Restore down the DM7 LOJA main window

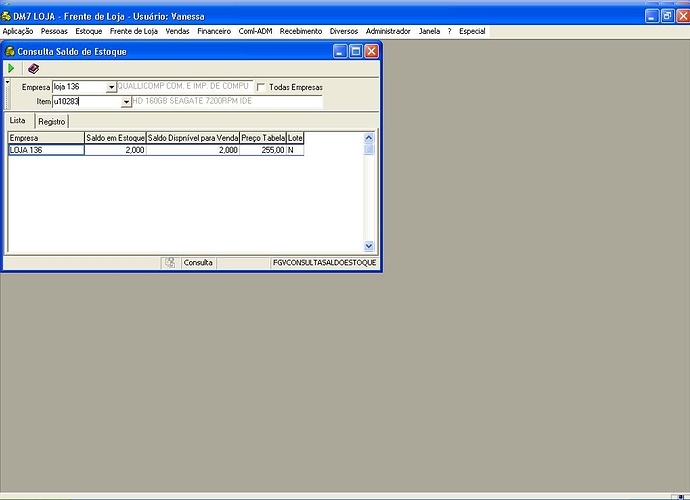[x=668, y=16]
